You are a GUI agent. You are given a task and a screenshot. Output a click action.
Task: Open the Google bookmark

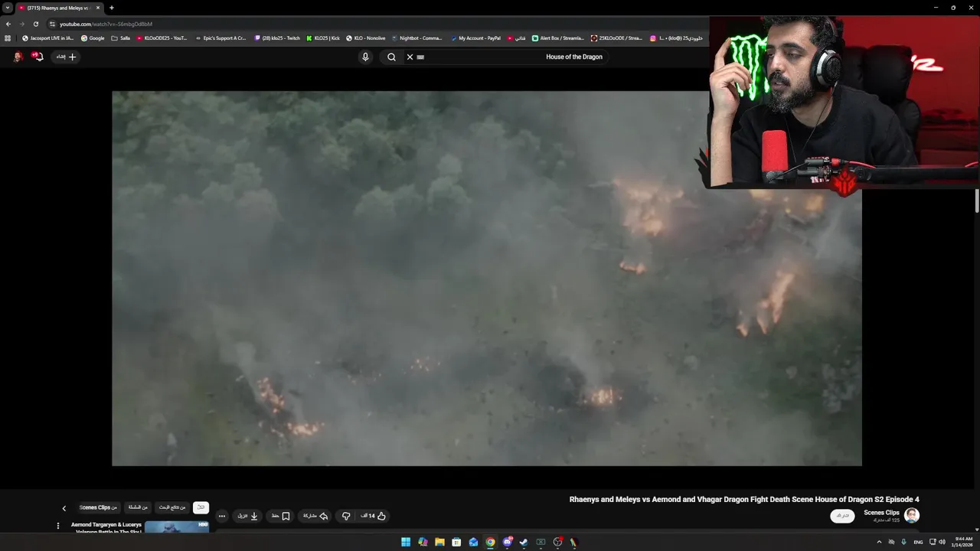(93, 38)
